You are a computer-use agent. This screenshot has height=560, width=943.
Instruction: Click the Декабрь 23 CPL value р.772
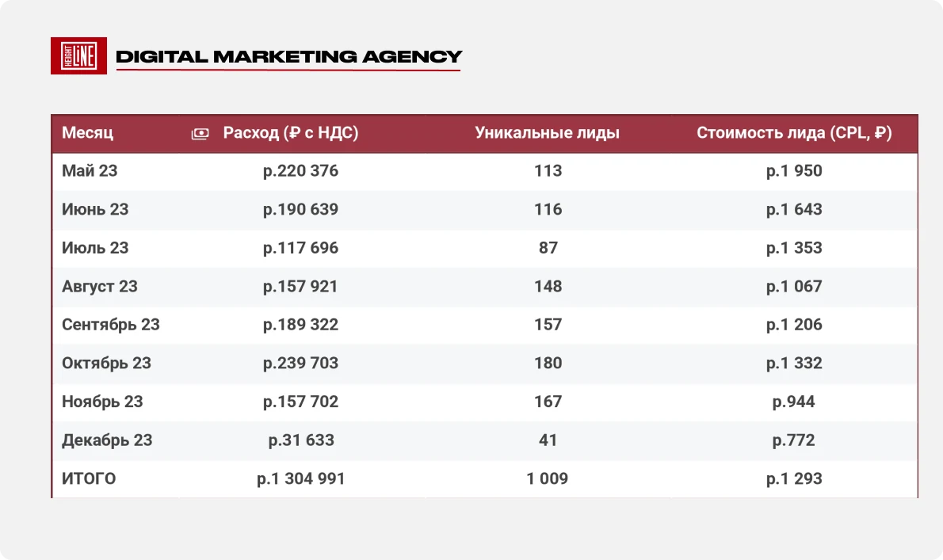(x=794, y=440)
